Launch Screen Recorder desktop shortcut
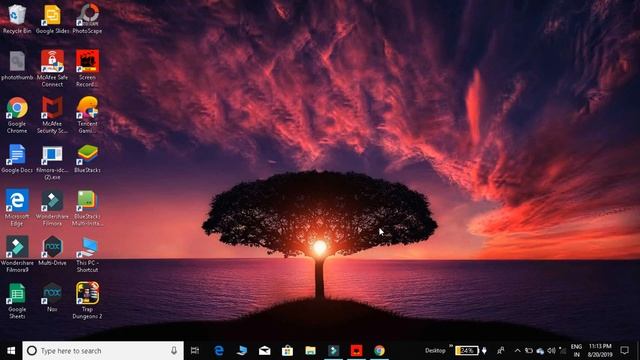This screenshot has width=640, height=360. [x=87, y=69]
